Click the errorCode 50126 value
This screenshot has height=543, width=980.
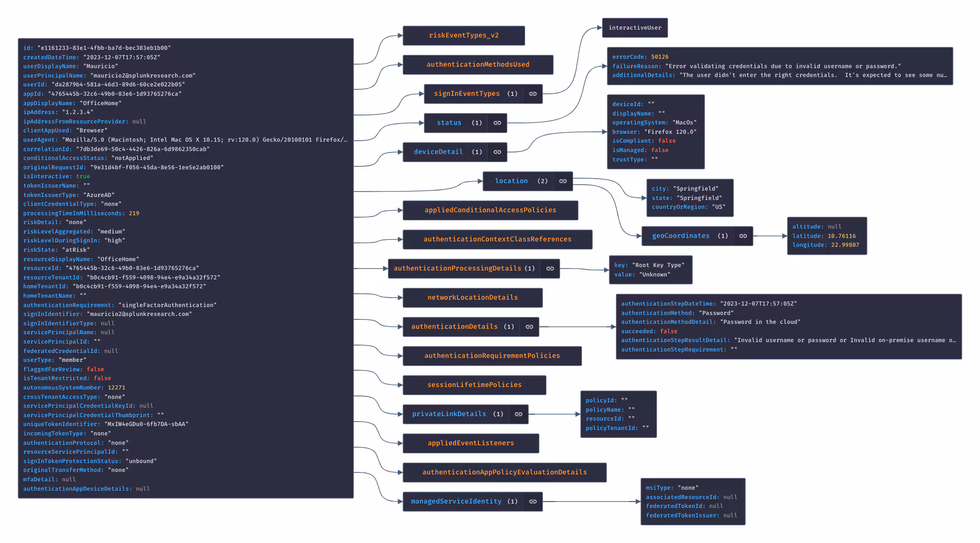(x=659, y=57)
